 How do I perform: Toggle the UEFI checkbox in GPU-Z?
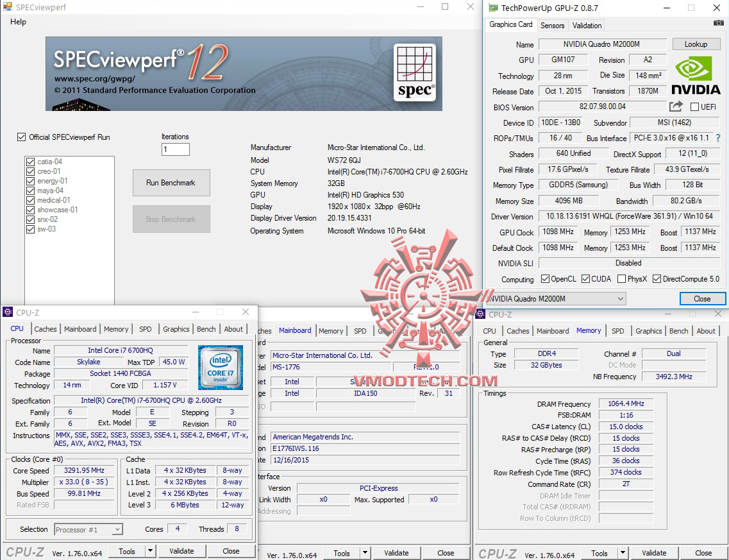point(694,107)
